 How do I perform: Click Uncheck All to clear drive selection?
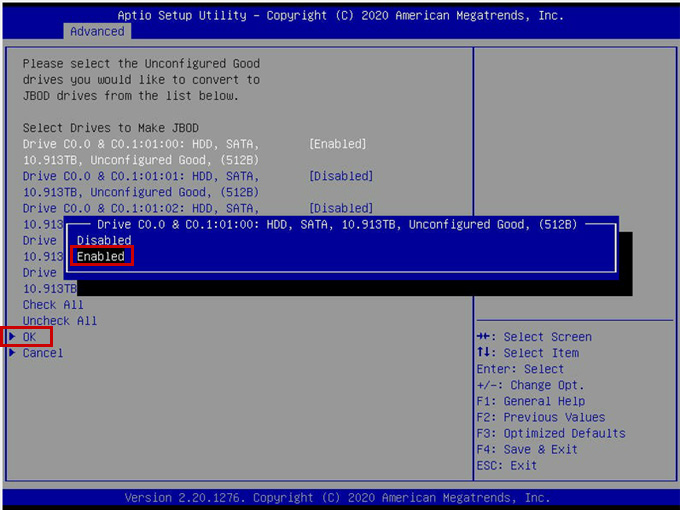[x=60, y=321]
